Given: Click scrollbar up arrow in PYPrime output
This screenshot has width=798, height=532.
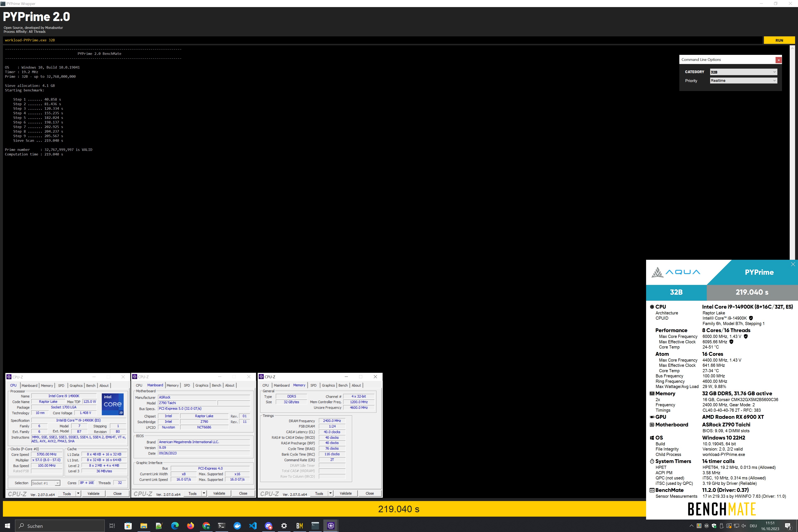Looking at the screenshot, I should pos(792,48).
